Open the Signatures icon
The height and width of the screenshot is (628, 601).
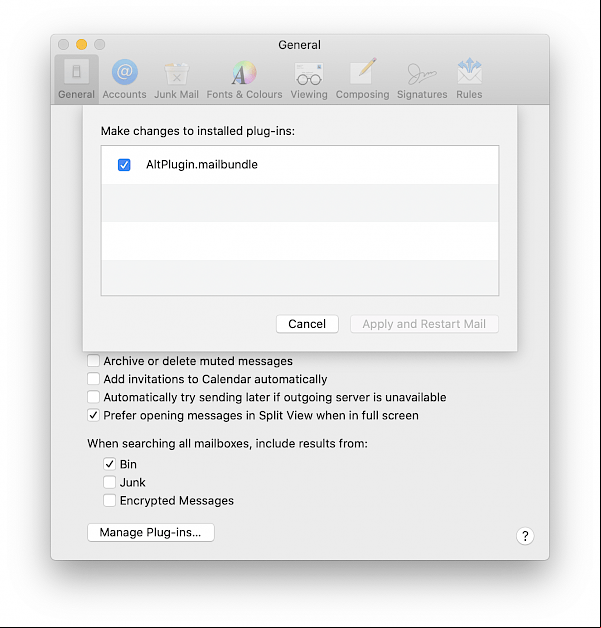[422, 74]
